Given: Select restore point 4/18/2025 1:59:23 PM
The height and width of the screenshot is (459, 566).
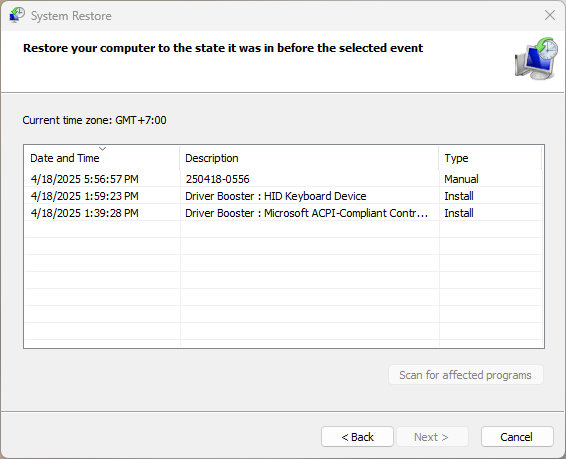Looking at the screenshot, I should pyautogui.click(x=284, y=196).
